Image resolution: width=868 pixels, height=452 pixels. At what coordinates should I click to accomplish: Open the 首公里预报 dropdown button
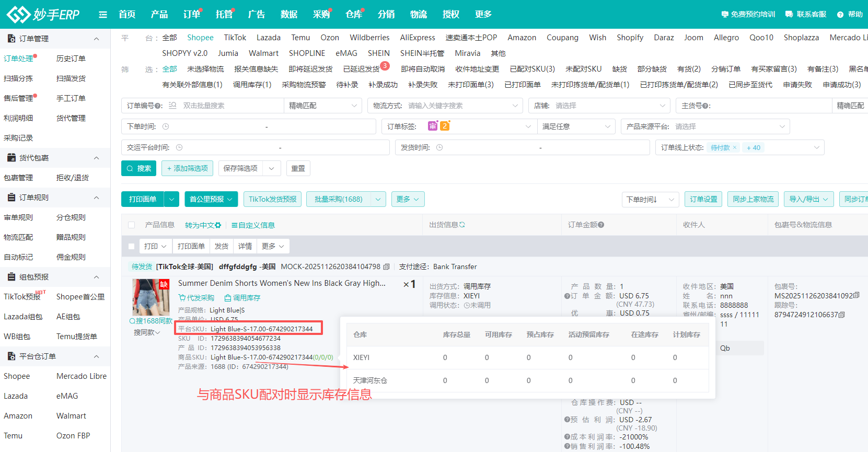click(211, 199)
